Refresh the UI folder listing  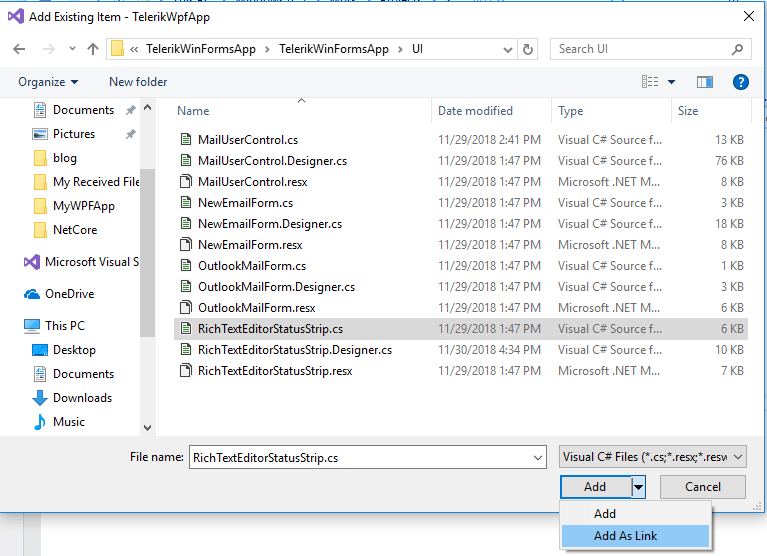(528, 49)
